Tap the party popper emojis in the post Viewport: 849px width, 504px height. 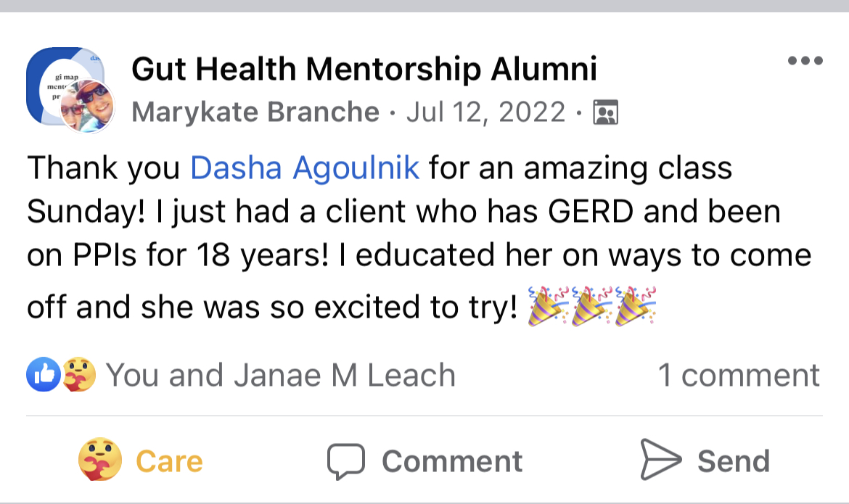click(592, 306)
